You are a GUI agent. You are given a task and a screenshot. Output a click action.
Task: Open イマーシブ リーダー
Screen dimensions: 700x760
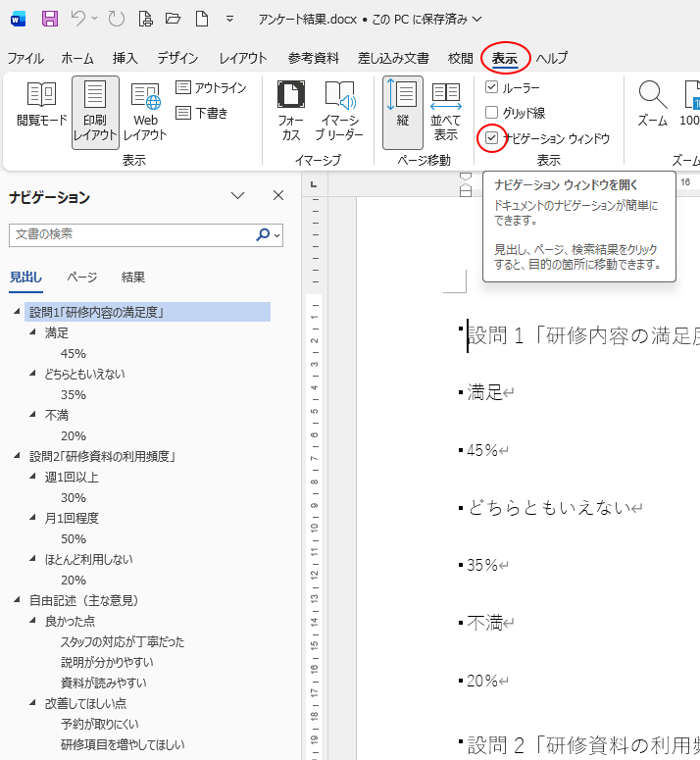339,112
